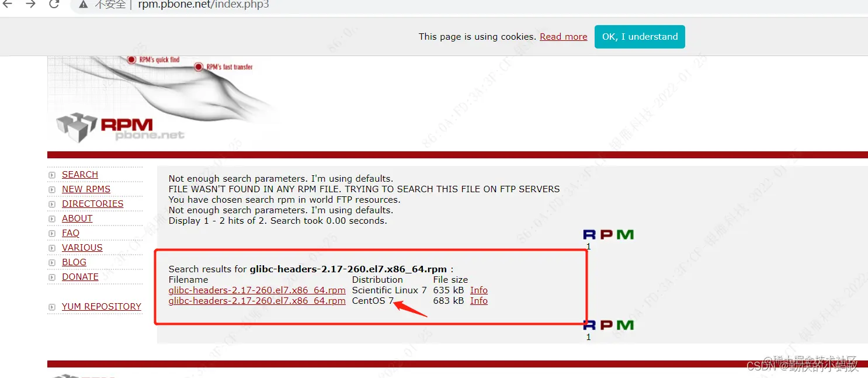Open Info for the Scientific Linux 7 package
Screen dimensions: 868x378
pos(479,290)
